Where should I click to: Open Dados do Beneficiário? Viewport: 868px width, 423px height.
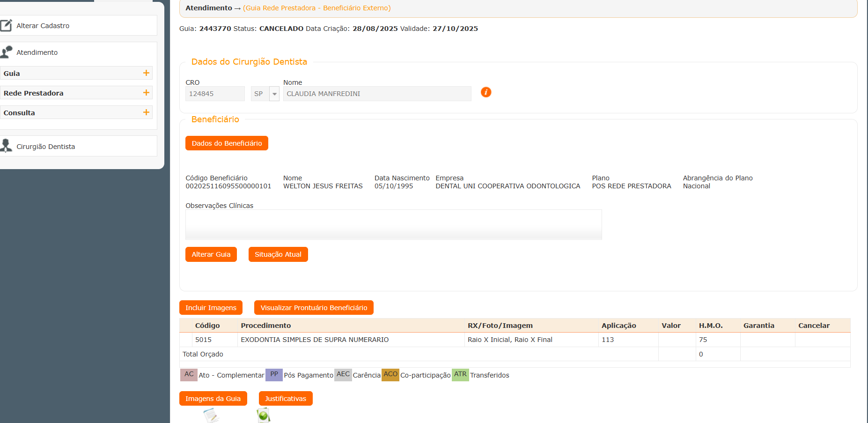[227, 143]
